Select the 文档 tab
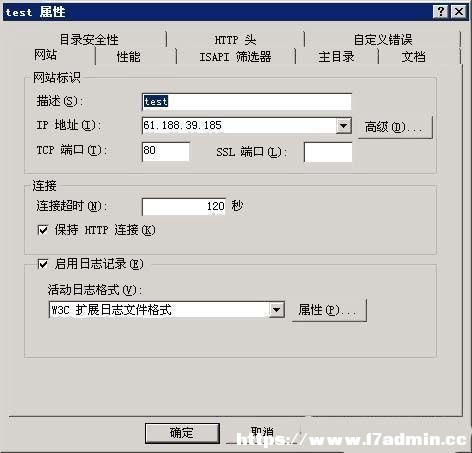Image resolution: width=472 pixels, height=453 pixels. pyautogui.click(x=413, y=57)
